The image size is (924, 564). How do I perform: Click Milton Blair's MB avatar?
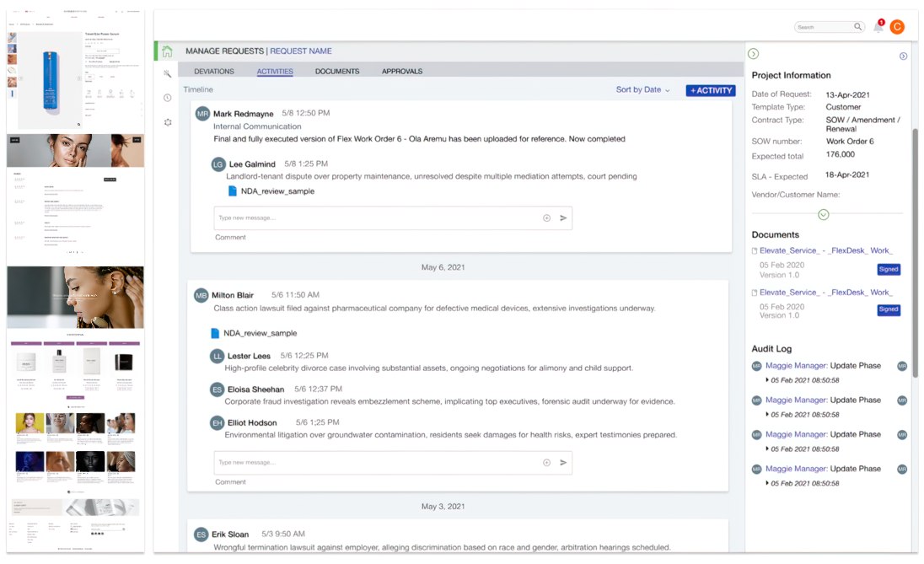coord(201,295)
